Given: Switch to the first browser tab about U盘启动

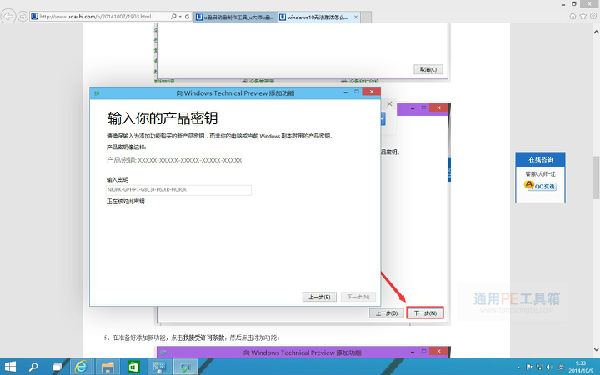Looking at the screenshot, I should pyautogui.click(x=234, y=17).
